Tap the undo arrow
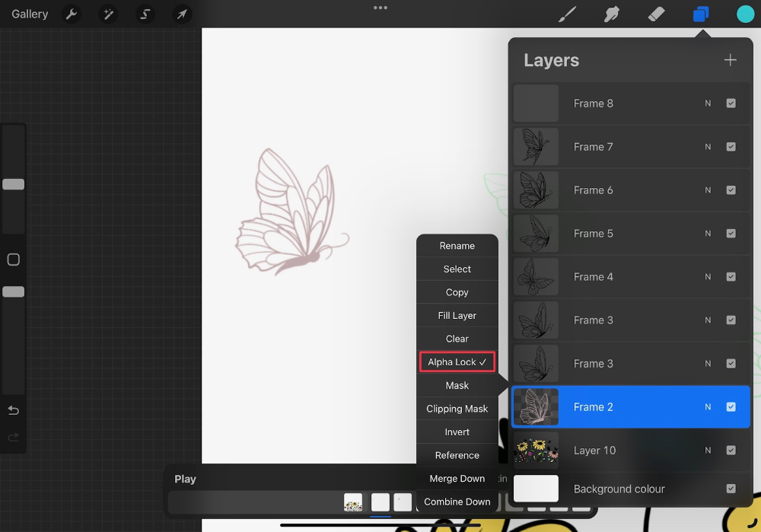Screen dimensions: 761x532 tap(13, 410)
